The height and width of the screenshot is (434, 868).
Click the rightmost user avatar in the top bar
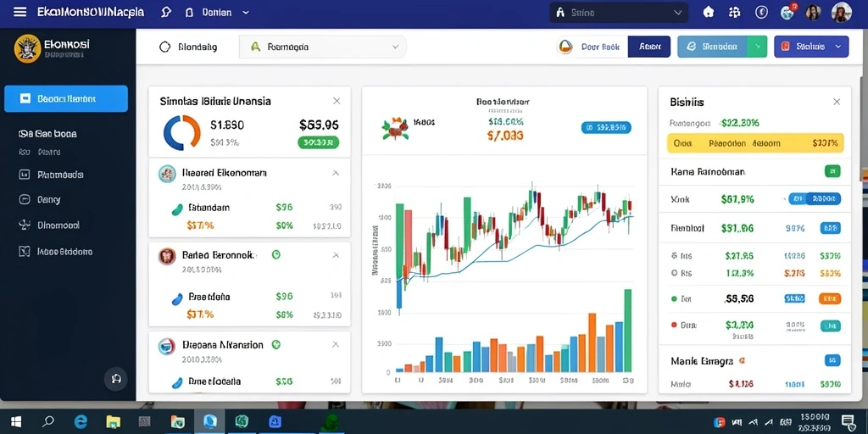pyautogui.click(x=842, y=12)
